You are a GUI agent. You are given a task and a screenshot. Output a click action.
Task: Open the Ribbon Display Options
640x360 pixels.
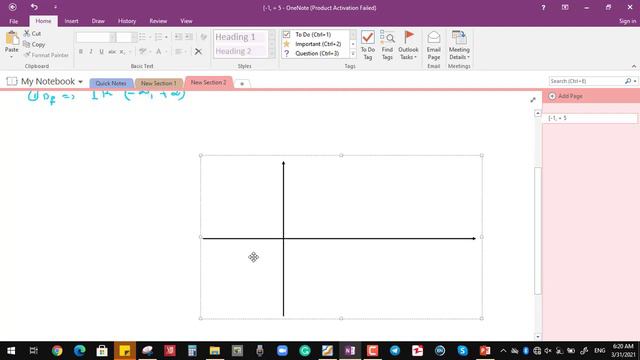(565, 7)
